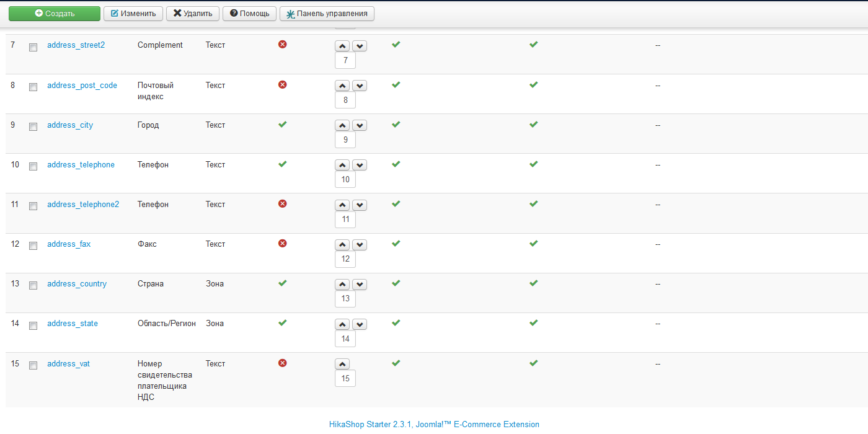The height and width of the screenshot is (434, 868).
Task: Select the address_telephone2 row checkbox
Action: click(x=33, y=206)
